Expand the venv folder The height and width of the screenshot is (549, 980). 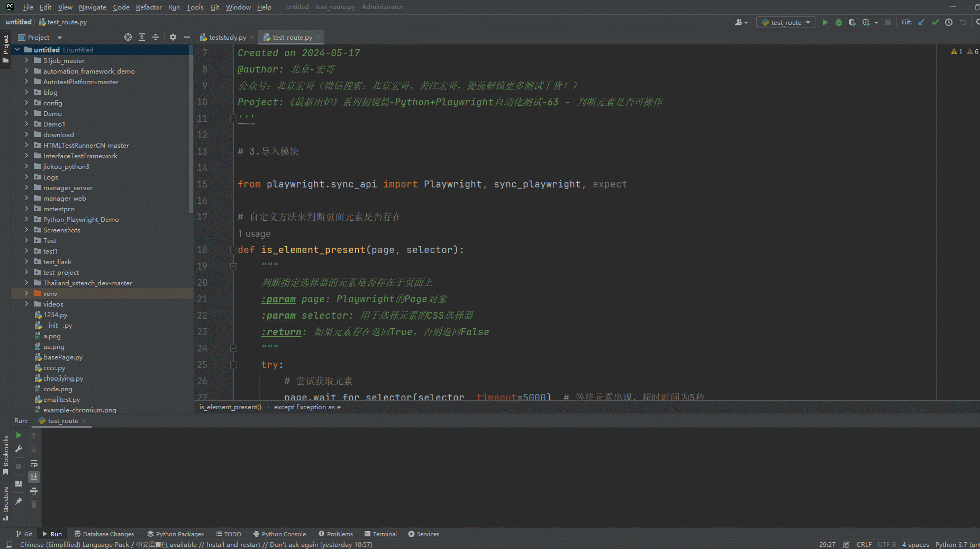[x=26, y=293]
